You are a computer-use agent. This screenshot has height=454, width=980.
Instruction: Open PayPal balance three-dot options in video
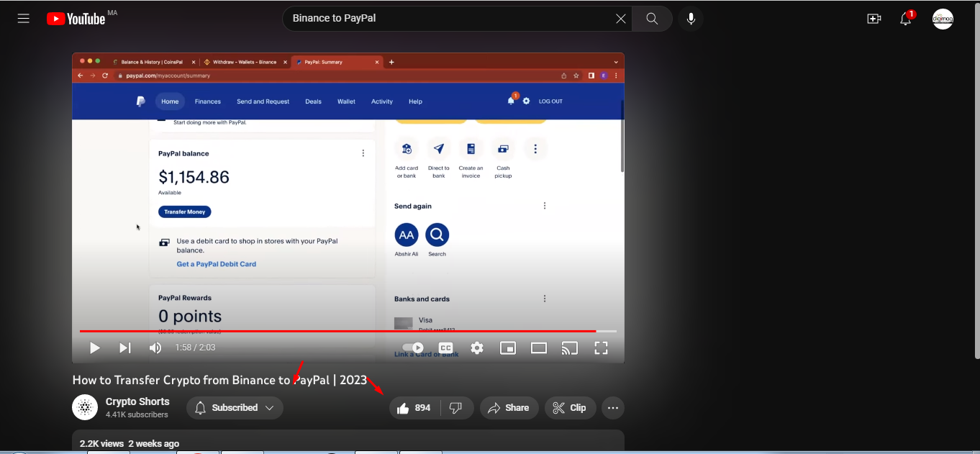[363, 153]
